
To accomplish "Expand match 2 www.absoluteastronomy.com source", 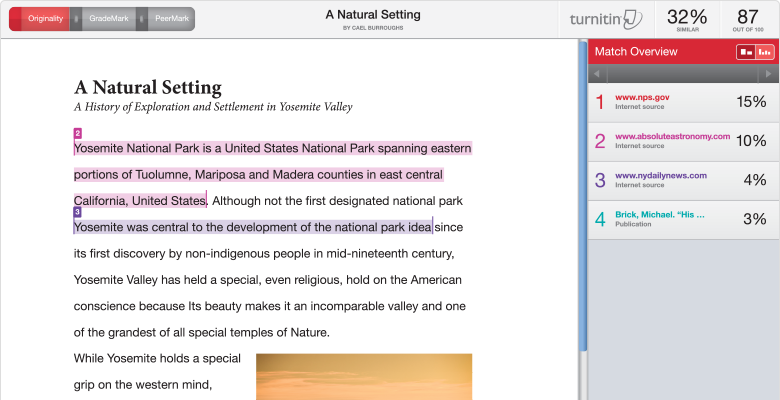I will pyautogui.click(x=683, y=141).
